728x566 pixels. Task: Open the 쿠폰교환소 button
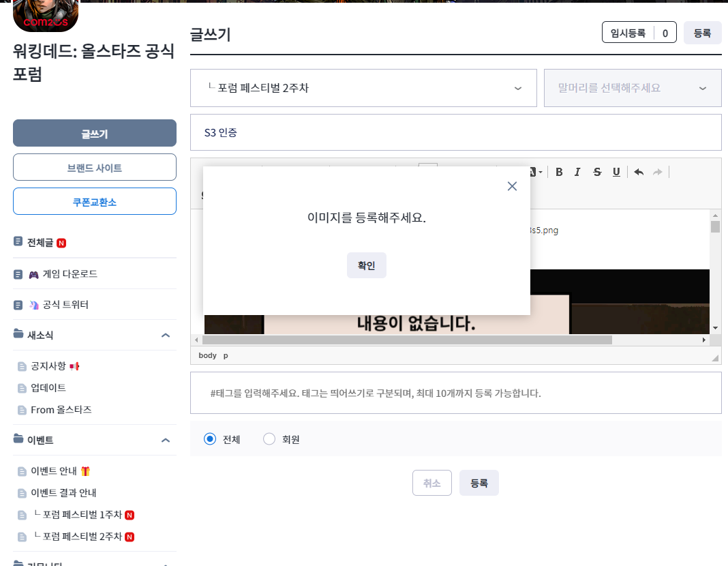95,202
